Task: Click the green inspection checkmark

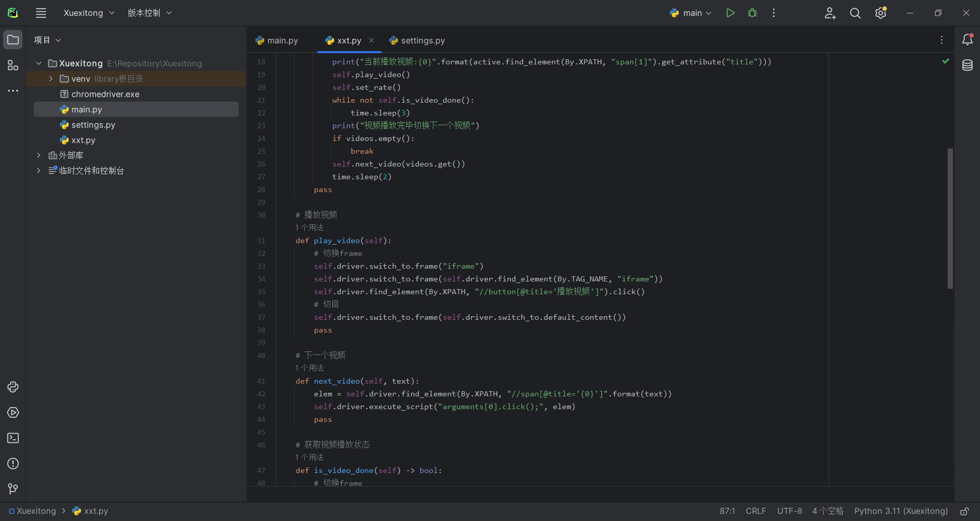Action: click(x=946, y=61)
